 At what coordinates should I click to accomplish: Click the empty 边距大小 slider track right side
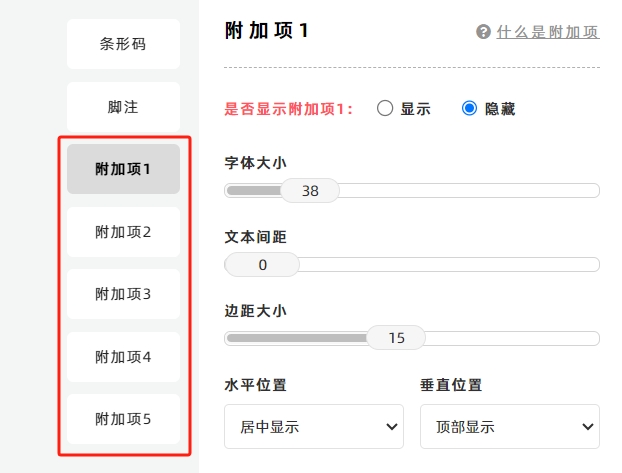pos(513,338)
